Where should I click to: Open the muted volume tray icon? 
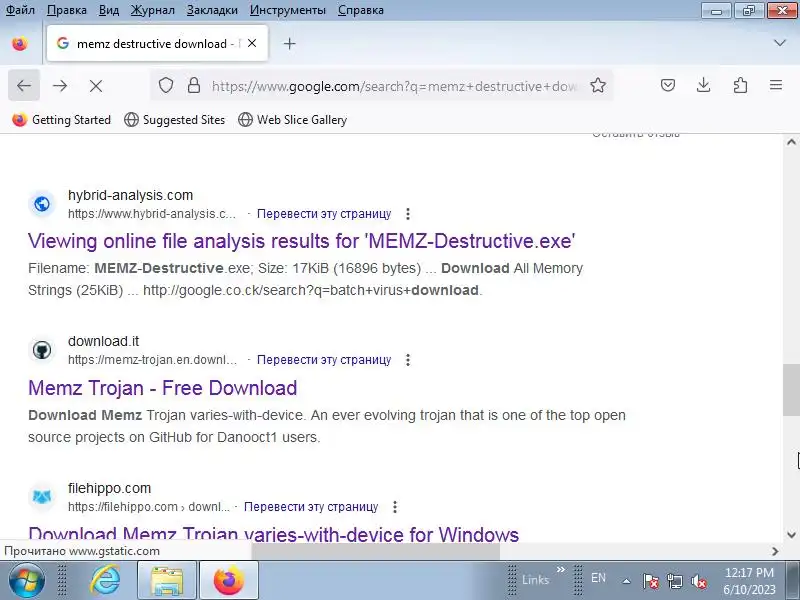[x=698, y=581]
